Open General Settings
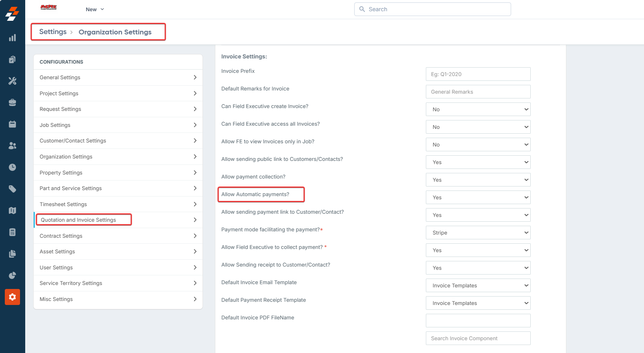The width and height of the screenshot is (644, 353). pos(118,77)
